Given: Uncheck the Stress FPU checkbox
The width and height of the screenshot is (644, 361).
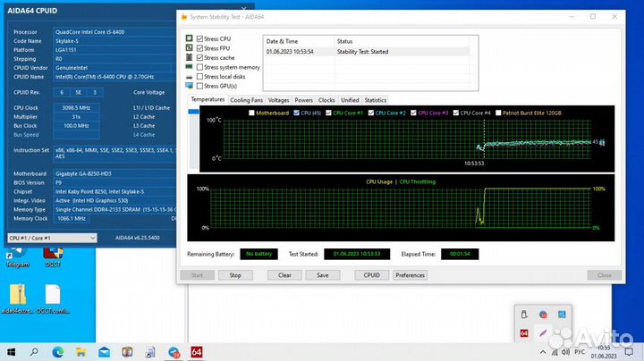Looking at the screenshot, I should coord(199,48).
